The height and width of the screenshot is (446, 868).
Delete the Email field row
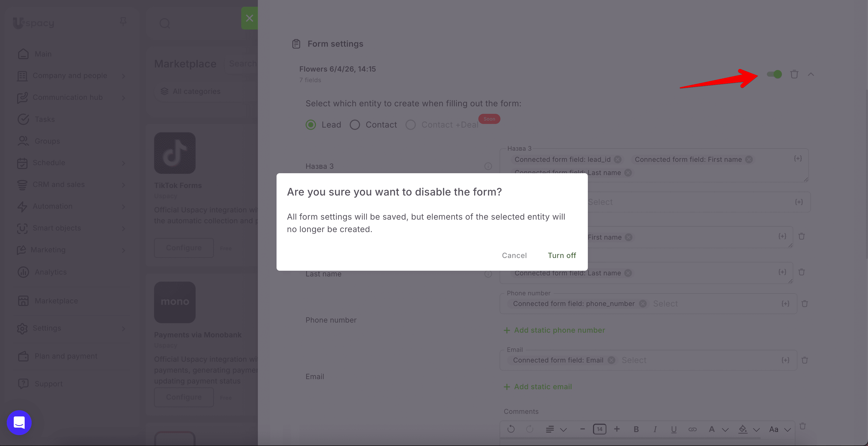coord(805,360)
